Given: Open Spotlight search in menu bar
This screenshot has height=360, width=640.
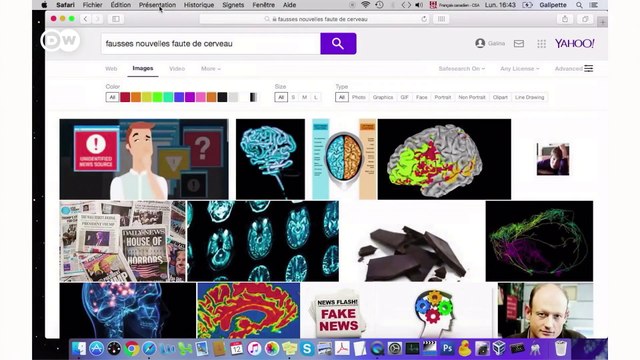Looking at the screenshot, I should tap(579, 5).
